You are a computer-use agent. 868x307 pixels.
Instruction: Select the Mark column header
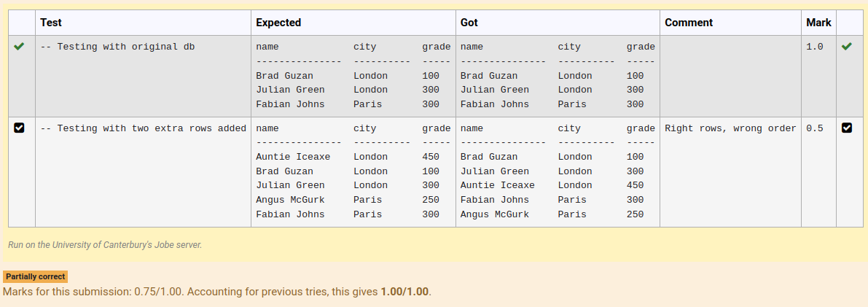[818, 23]
